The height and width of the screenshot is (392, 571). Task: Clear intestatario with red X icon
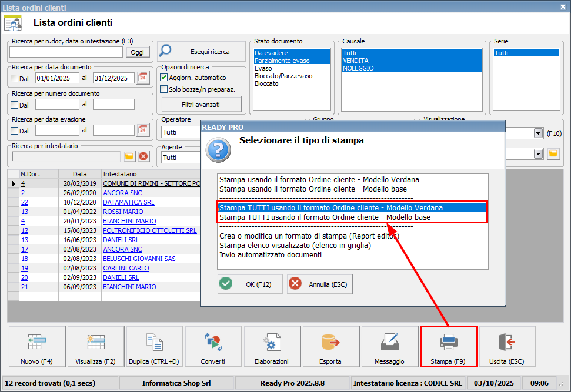143,156
